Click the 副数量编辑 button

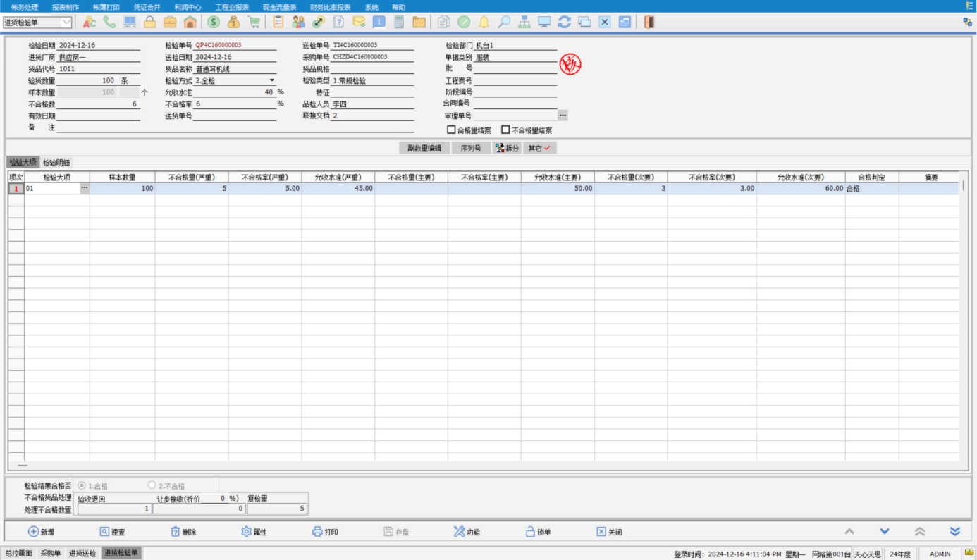point(424,148)
